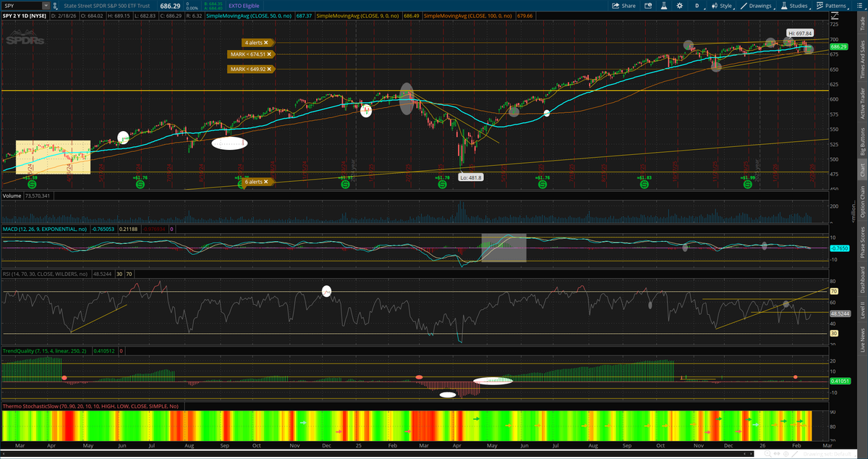Open the Big Buttons sidebar tab

point(861,143)
